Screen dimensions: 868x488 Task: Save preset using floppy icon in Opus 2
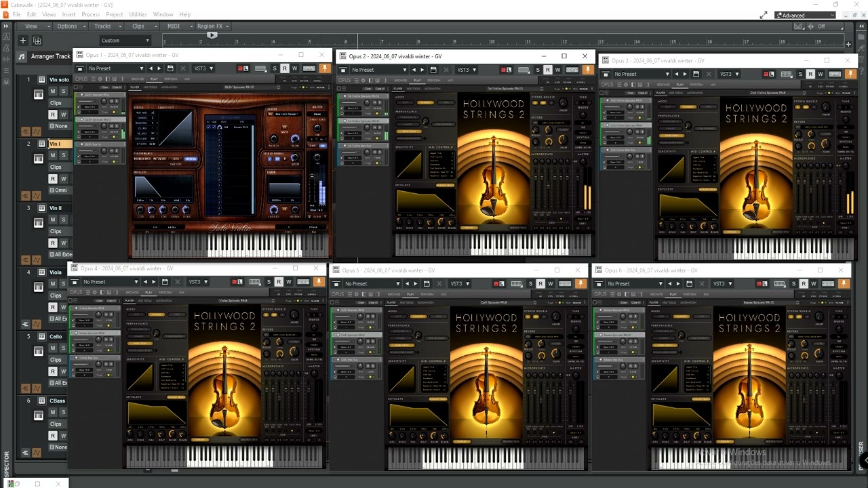[x=433, y=70]
